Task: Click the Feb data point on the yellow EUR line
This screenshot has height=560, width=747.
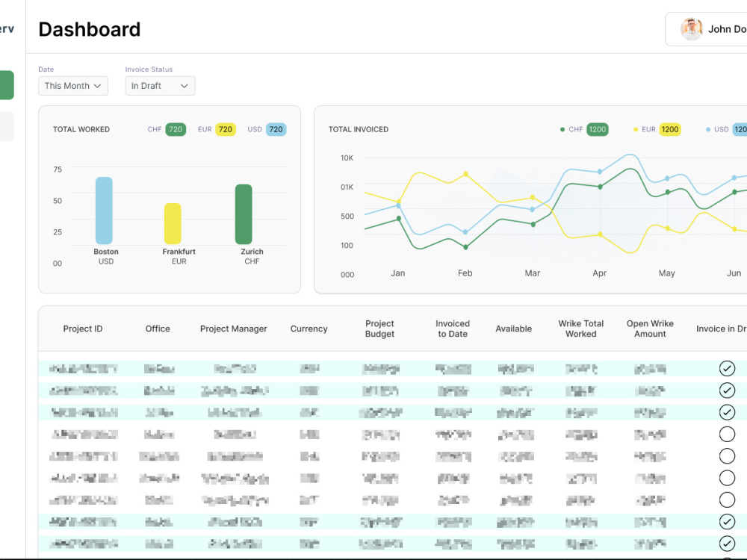Action: [465, 174]
